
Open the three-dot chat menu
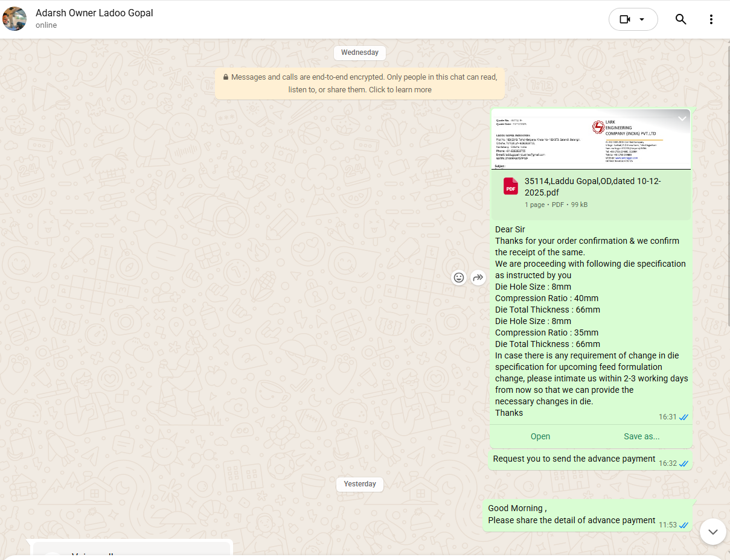(x=711, y=19)
